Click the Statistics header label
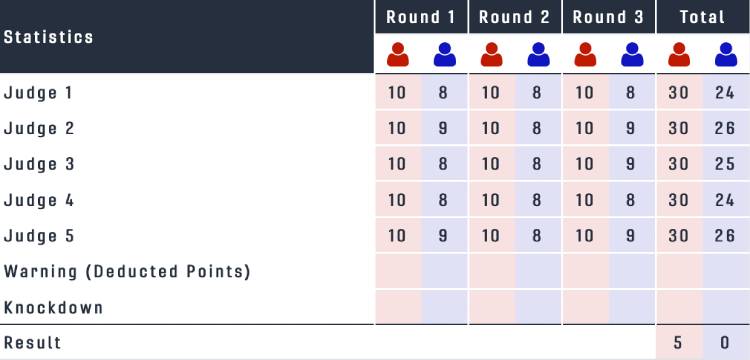 48,37
